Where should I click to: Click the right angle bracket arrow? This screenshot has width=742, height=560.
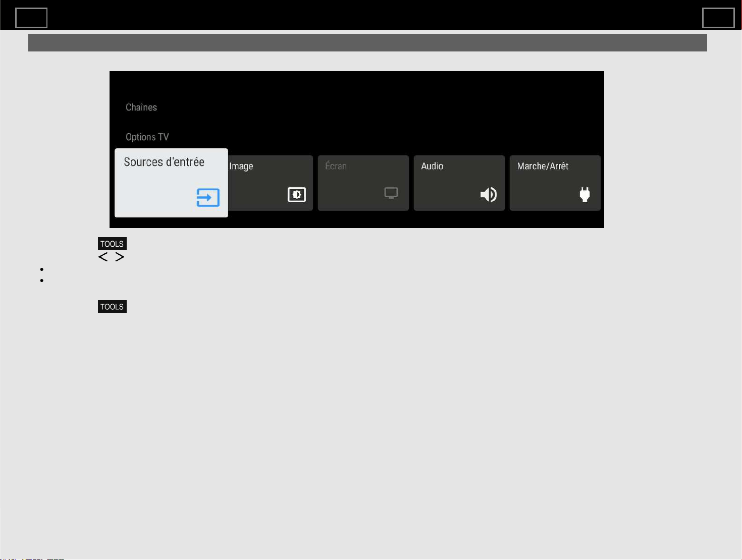tap(120, 257)
